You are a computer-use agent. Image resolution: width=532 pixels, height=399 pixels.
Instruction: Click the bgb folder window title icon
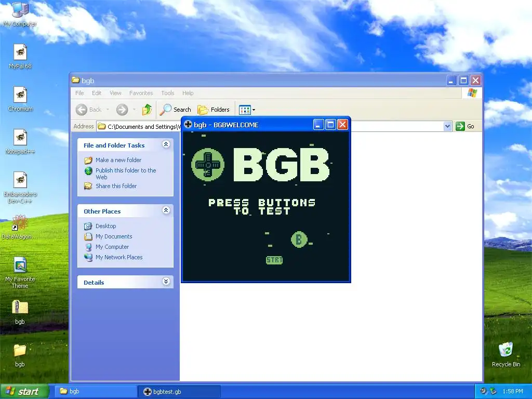point(76,80)
